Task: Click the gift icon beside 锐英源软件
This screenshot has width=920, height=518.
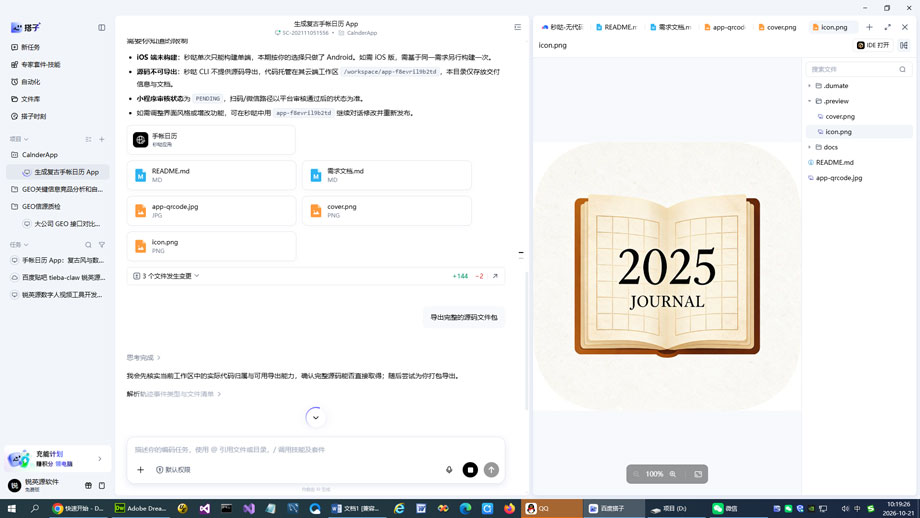Action: tap(88, 485)
